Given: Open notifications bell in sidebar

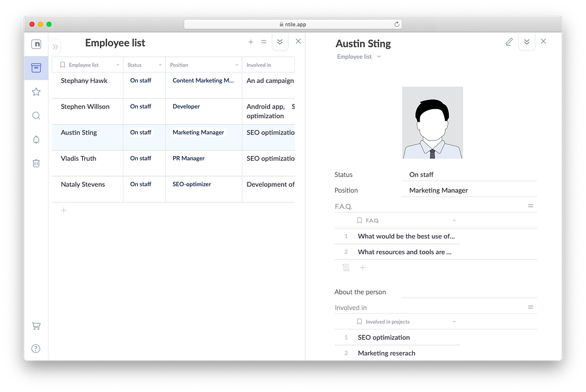Looking at the screenshot, I should (36, 139).
